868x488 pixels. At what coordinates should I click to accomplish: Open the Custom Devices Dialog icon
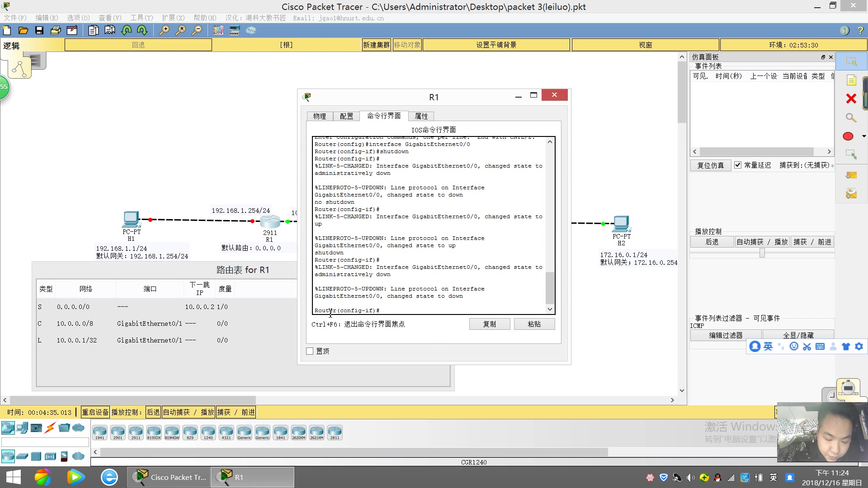coord(235,30)
